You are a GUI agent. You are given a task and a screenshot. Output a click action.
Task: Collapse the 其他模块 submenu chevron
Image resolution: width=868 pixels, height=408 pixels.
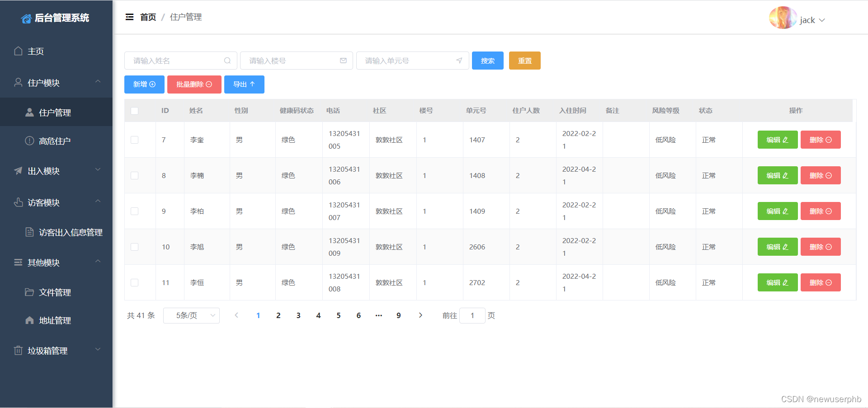point(98,261)
